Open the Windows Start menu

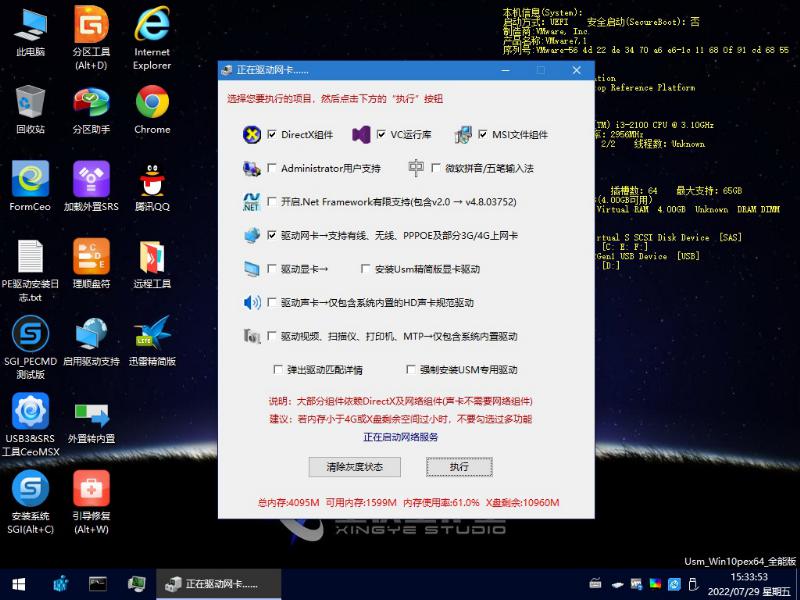(x=18, y=583)
